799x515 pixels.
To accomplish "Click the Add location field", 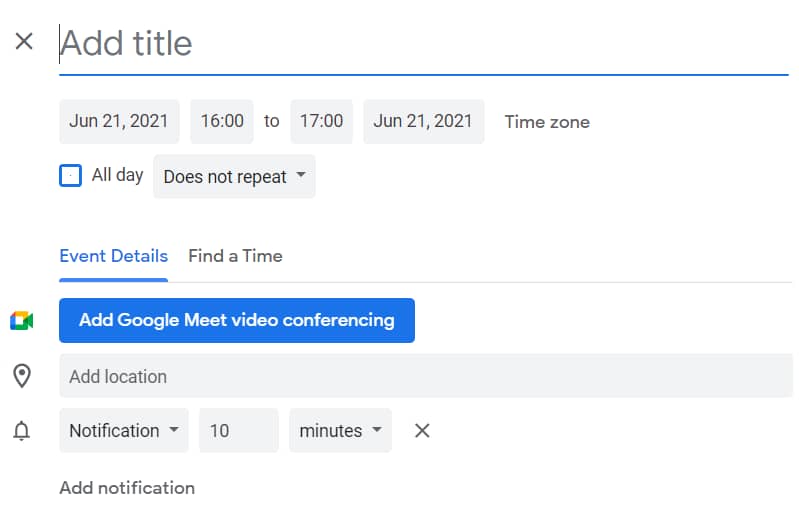I will pyautogui.click(x=425, y=377).
